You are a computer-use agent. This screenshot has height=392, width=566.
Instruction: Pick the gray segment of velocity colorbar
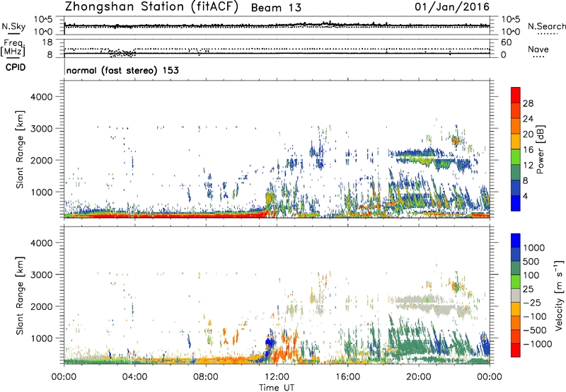(x=516, y=295)
